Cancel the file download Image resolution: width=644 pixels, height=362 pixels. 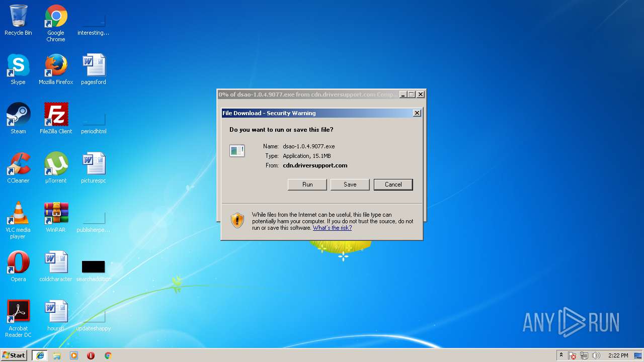(x=393, y=185)
